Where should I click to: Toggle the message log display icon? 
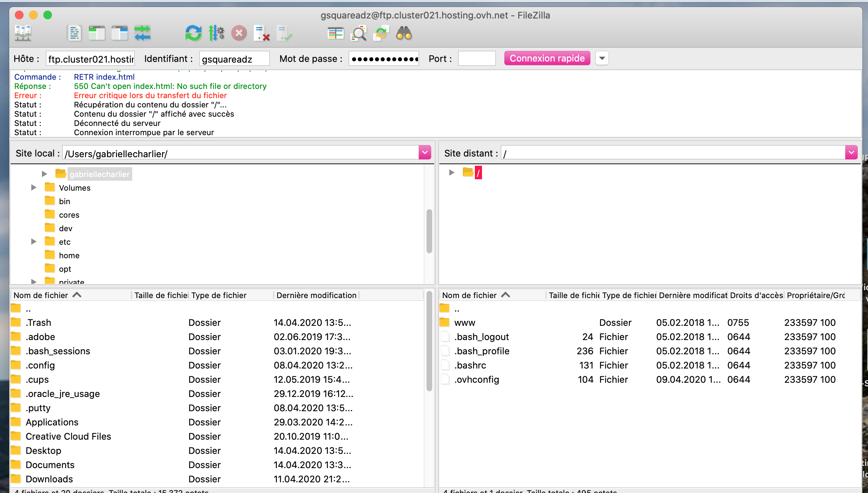click(74, 34)
